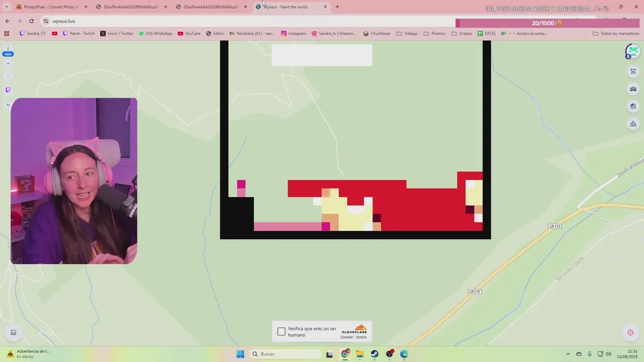Open Microsoft Edge from the taskbar
This screenshot has height=362, width=644.
[x=404, y=354]
